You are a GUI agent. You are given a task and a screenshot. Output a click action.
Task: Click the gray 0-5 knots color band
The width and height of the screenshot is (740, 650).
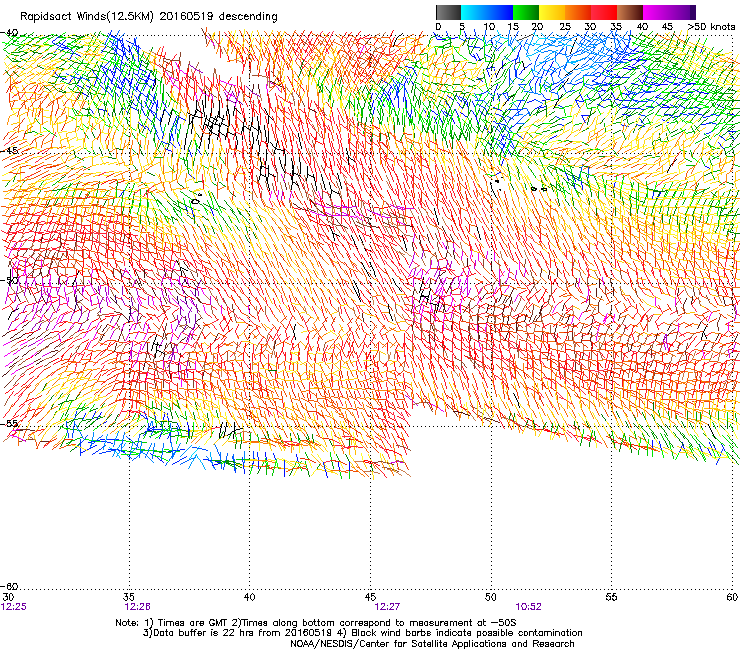tap(448, 12)
